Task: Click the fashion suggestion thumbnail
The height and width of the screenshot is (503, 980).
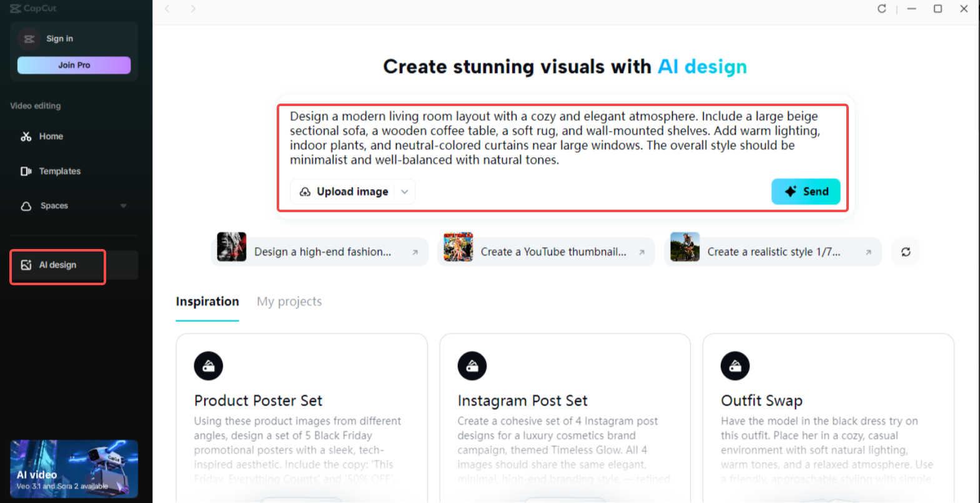Action: click(x=232, y=247)
